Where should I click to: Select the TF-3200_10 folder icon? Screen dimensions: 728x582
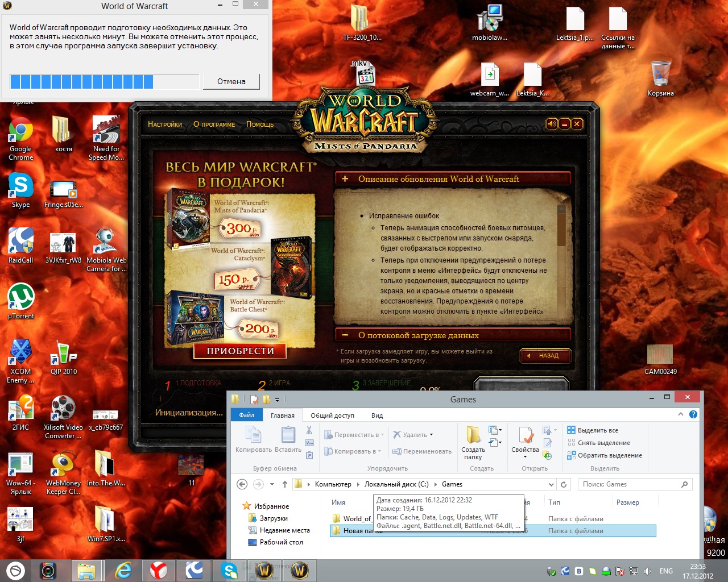tap(362, 23)
